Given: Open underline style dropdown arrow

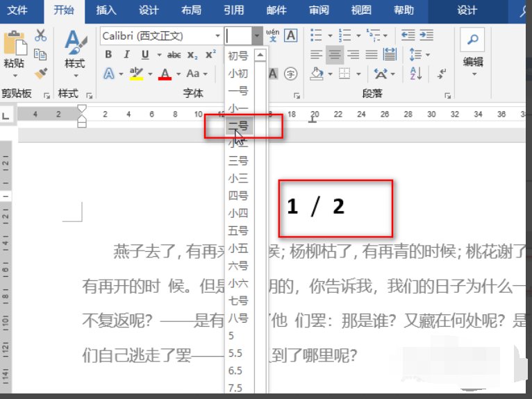Looking at the screenshot, I should tap(159, 55).
